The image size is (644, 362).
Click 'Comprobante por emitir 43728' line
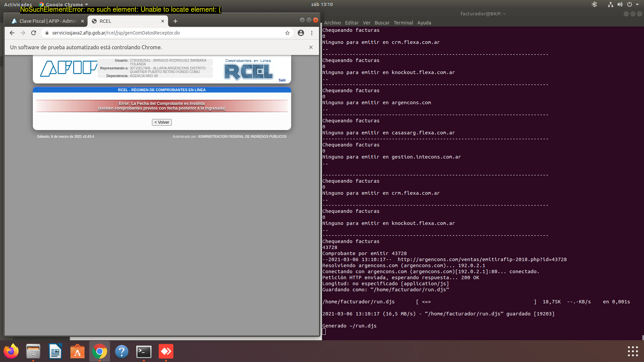pos(364,253)
